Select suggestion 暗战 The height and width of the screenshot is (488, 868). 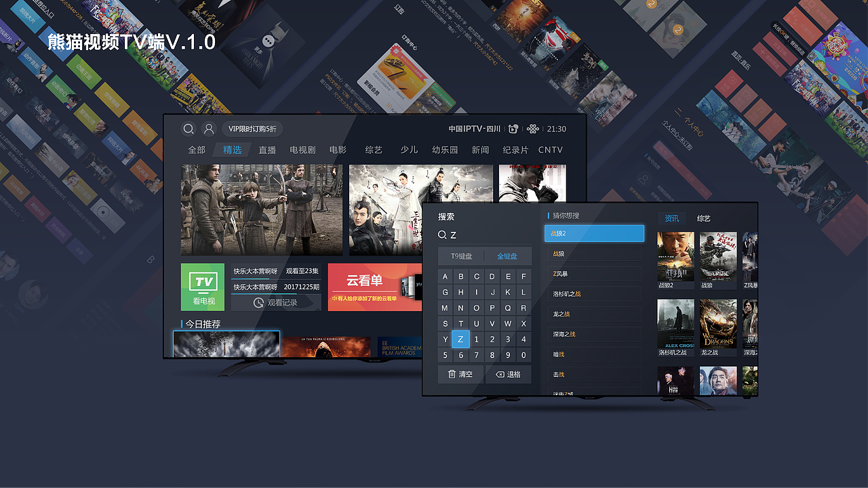594,354
